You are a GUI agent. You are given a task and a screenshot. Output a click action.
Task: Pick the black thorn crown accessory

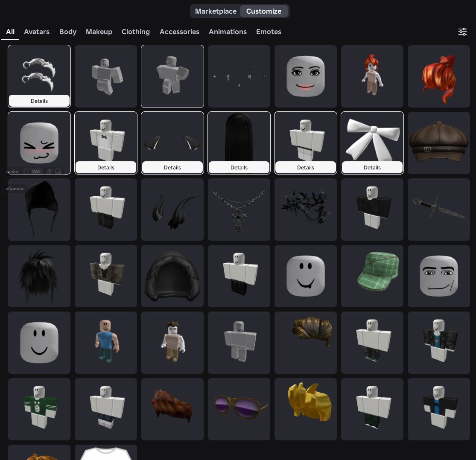click(x=306, y=210)
